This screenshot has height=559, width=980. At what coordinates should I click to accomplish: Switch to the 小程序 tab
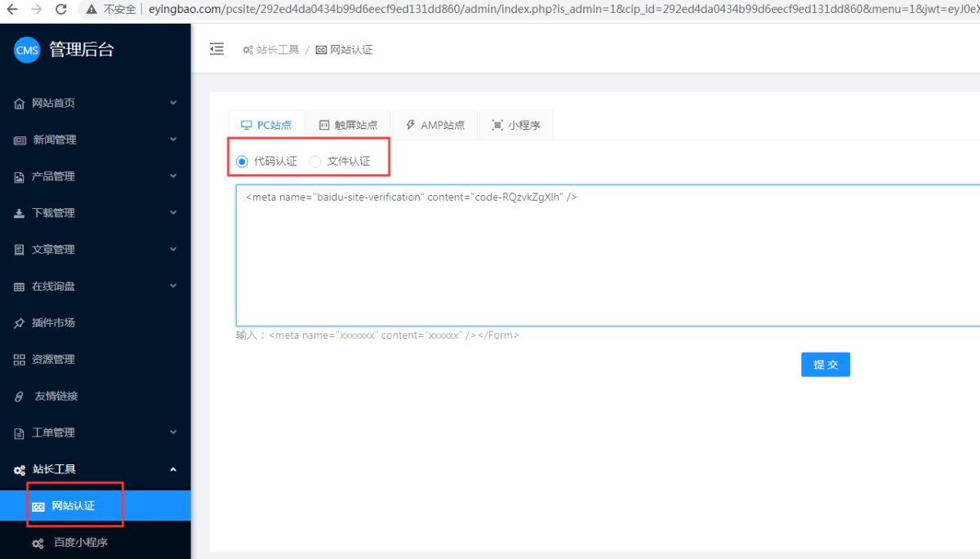(x=516, y=125)
